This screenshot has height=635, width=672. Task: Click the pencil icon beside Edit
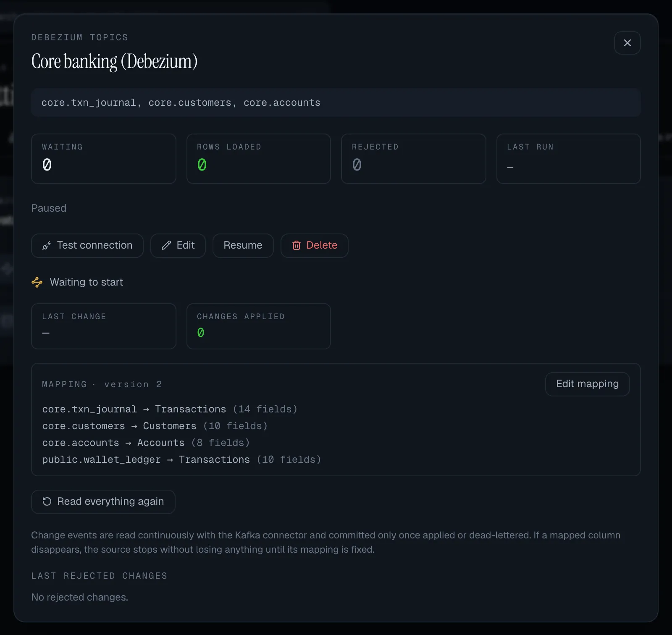[166, 245]
